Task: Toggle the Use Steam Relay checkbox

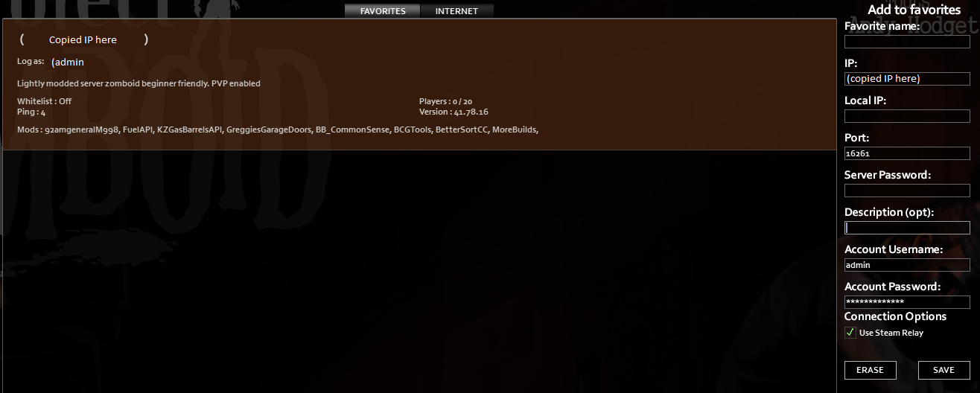Action: point(850,333)
